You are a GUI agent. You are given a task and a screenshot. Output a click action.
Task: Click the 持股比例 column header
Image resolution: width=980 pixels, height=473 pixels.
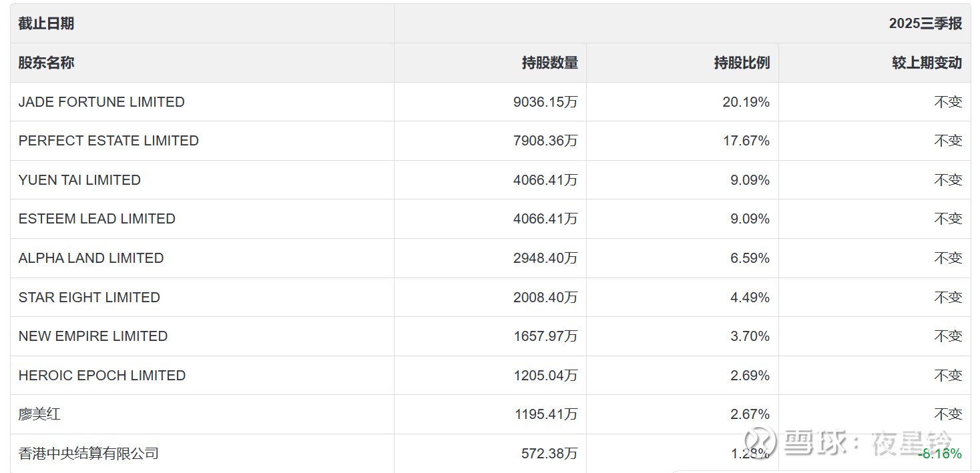click(x=742, y=63)
